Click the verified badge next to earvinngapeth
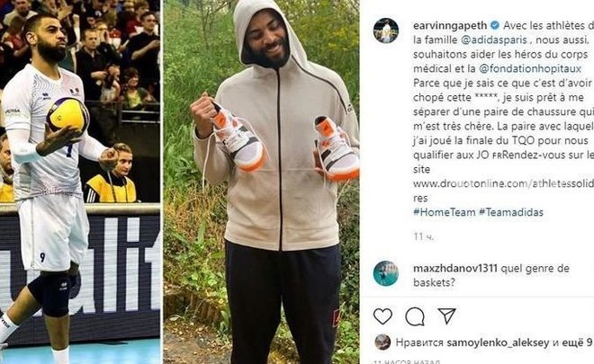This screenshot has width=594, height=364. pyautogui.click(x=494, y=26)
